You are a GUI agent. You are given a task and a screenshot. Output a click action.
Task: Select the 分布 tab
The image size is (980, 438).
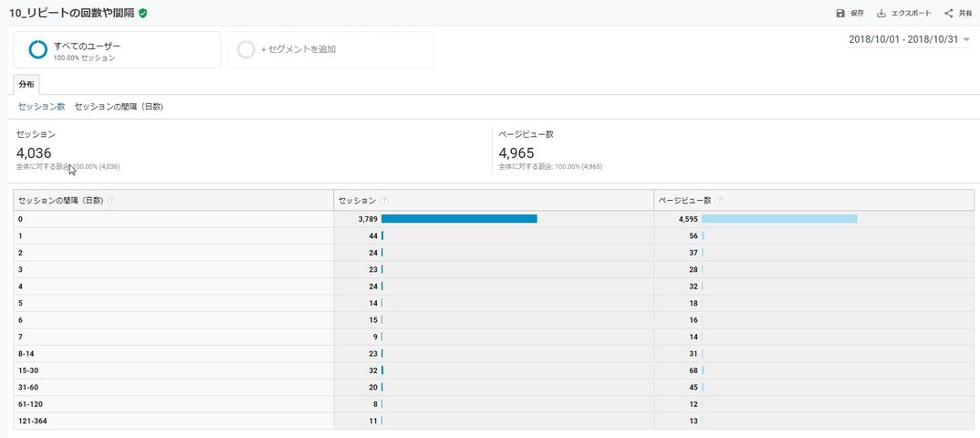point(26,85)
